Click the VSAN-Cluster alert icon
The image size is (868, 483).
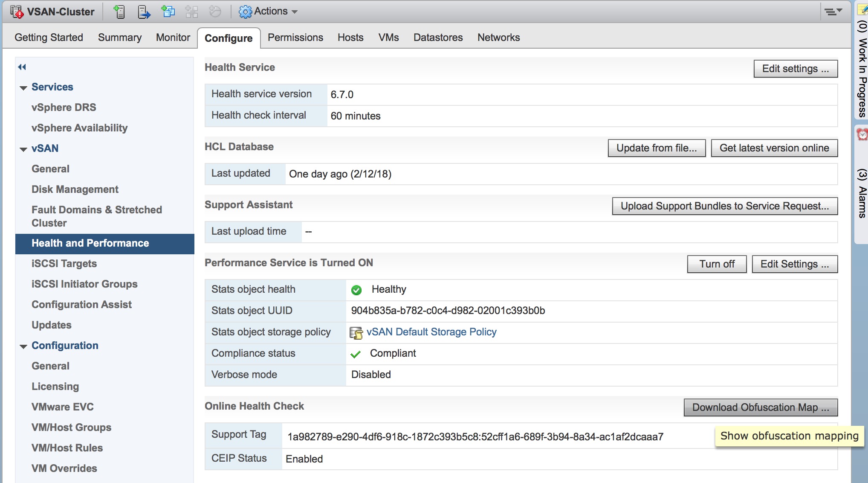coord(17,12)
